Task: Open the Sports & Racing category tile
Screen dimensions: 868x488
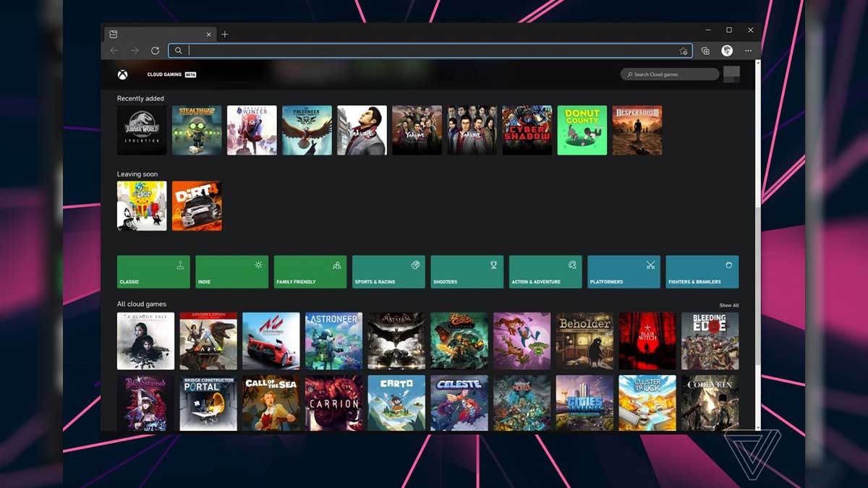Action: [388, 272]
